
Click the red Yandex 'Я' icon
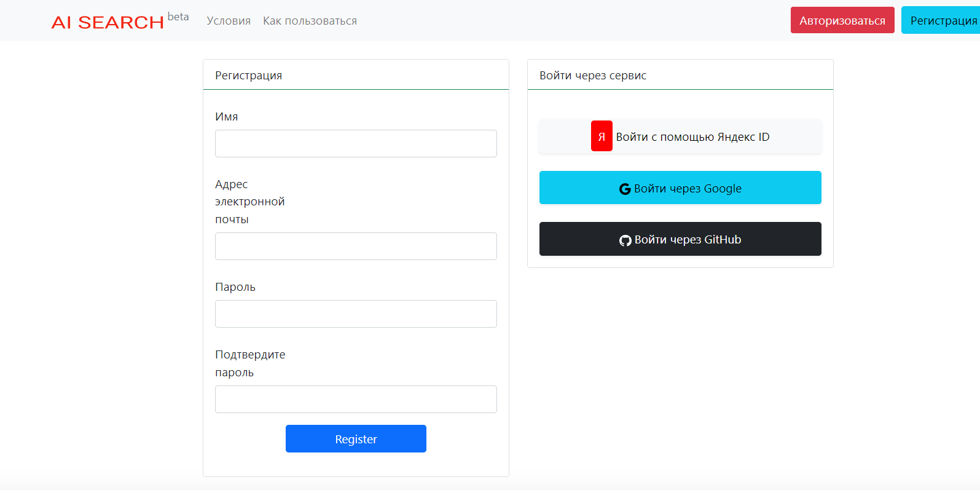602,136
